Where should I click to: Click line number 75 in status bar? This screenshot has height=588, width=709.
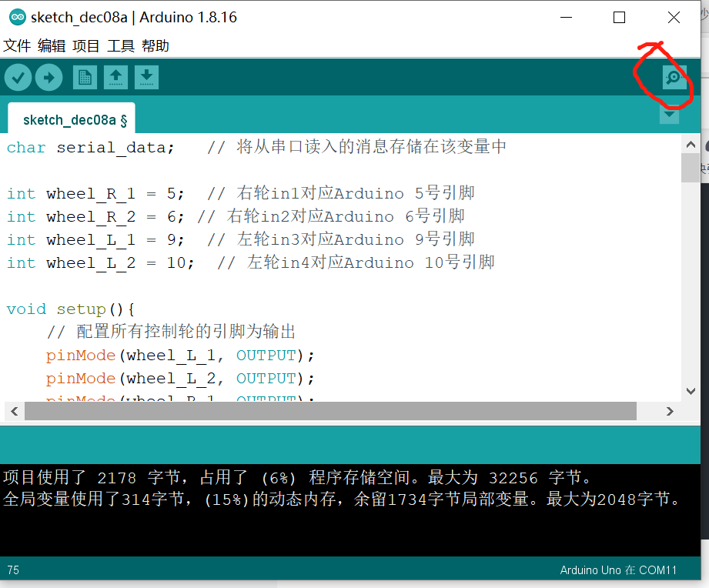[x=13, y=570]
